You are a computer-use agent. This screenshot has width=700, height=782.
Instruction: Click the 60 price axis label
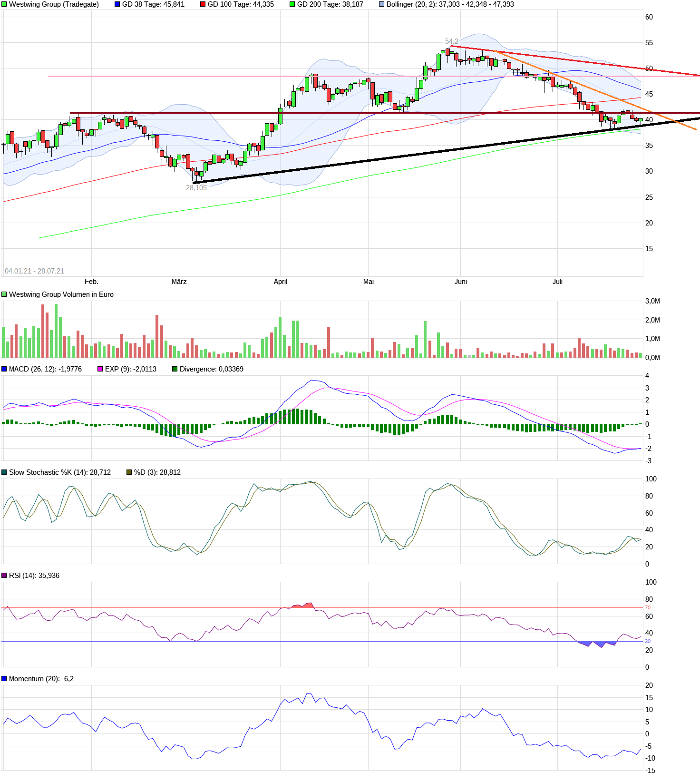click(649, 17)
